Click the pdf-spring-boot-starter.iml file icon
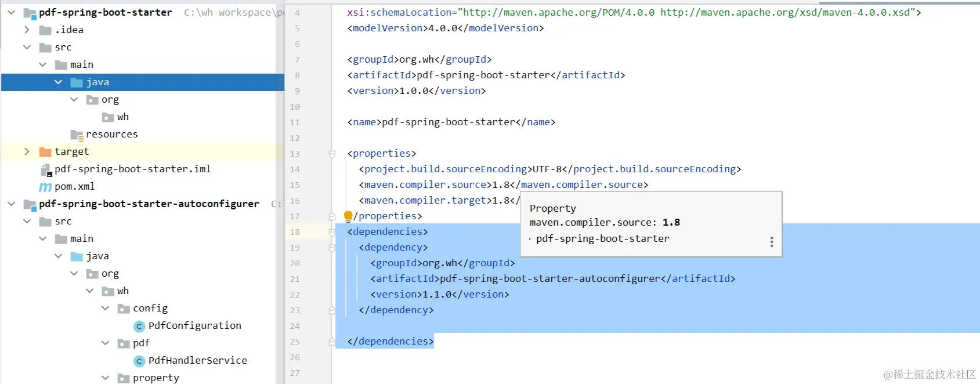 point(46,169)
